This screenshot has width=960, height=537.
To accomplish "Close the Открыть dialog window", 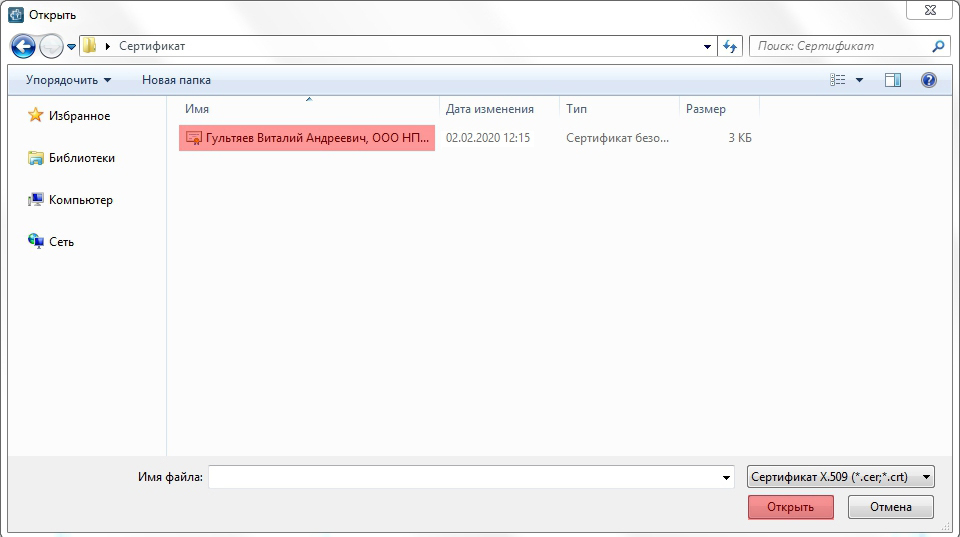I will point(929,10).
